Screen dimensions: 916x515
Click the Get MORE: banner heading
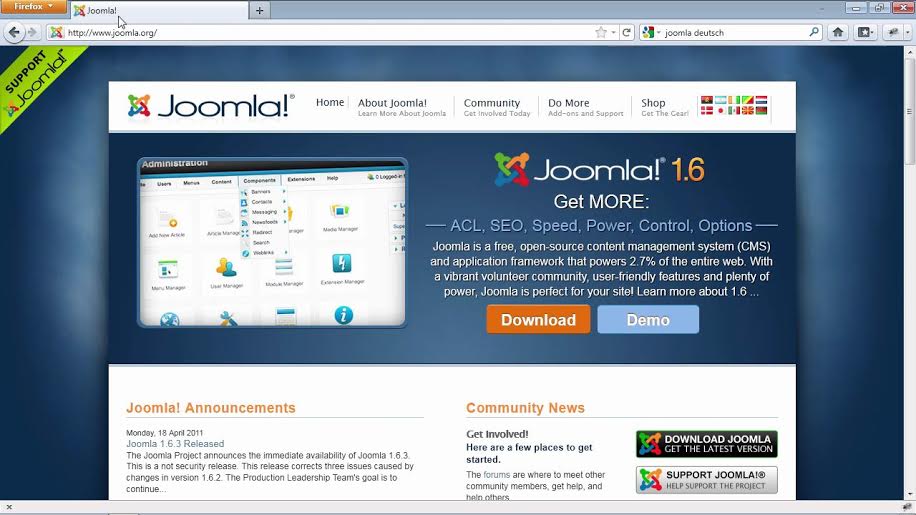[x=601, y=201]
